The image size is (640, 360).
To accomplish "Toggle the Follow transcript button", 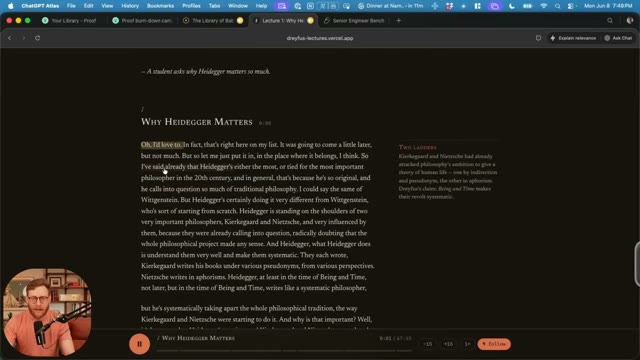I will point(494,344).
